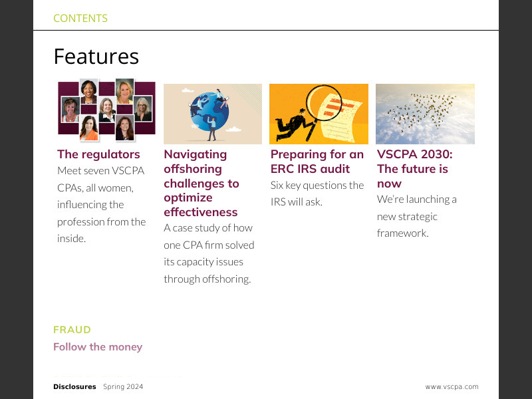Click the CONTENTS header label
The width and height of the screenshot is (532, 399).
click(x=80, y=19)
